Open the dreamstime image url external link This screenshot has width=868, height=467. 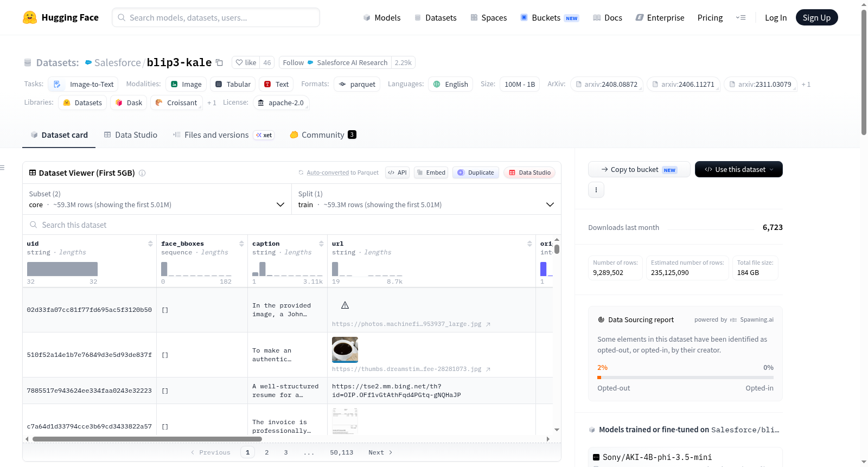tap(488, 369)
